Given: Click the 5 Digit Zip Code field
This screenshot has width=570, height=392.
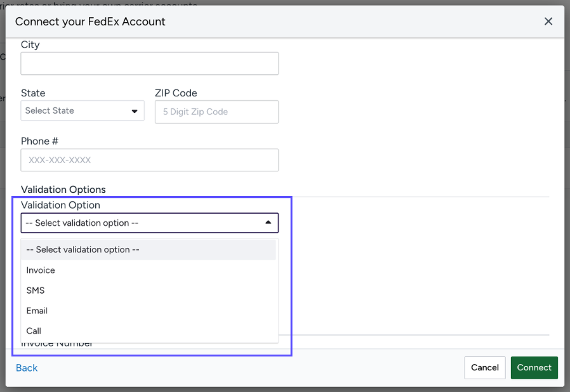Looking at the screenshot, I should pyautogui.click(x=216, y=112).
